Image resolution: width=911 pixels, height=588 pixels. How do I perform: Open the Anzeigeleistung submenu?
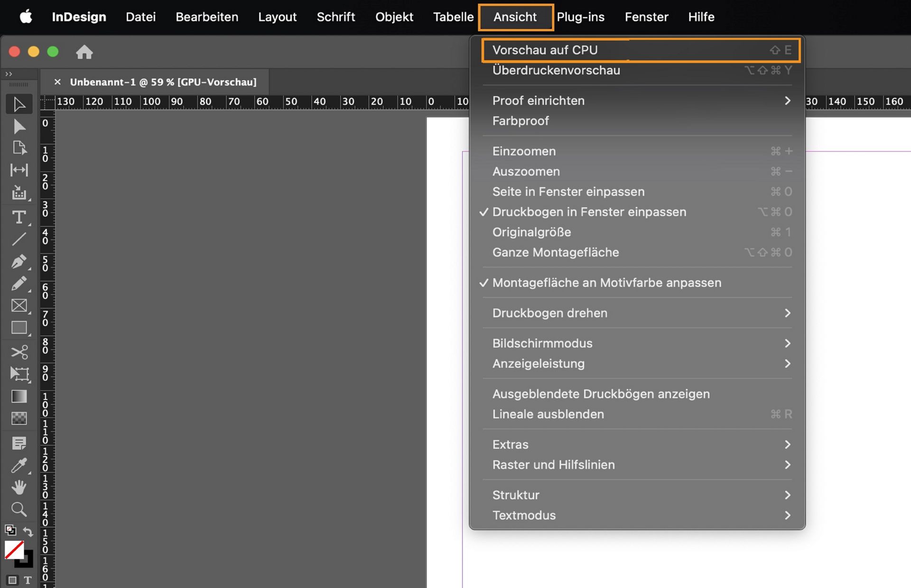539,364
